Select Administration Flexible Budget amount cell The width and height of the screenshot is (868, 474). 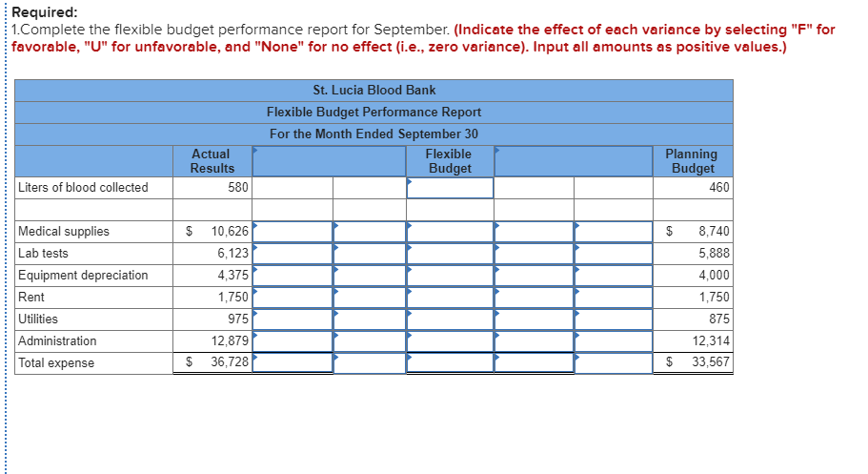450,341
